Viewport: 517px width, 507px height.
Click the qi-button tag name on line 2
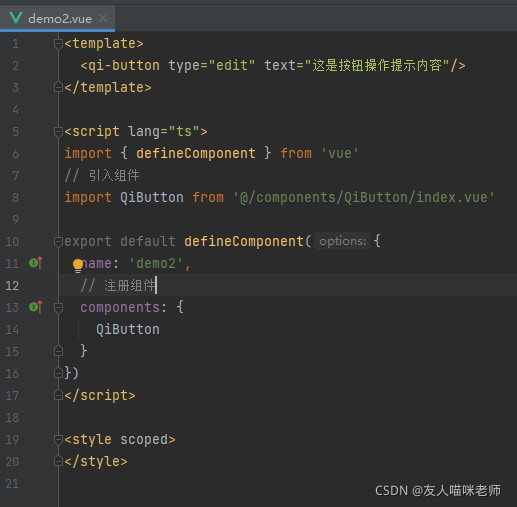coord(124,66)
